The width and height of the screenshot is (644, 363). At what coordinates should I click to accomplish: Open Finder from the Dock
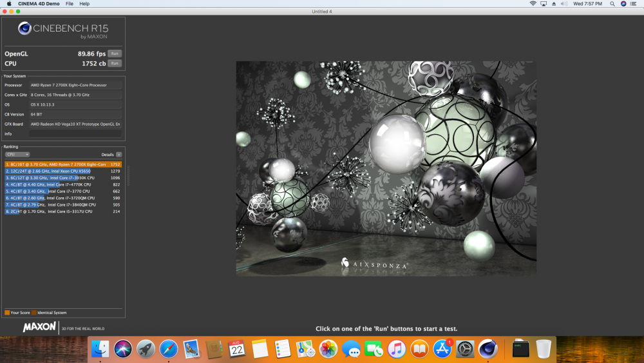pos(100,349)
